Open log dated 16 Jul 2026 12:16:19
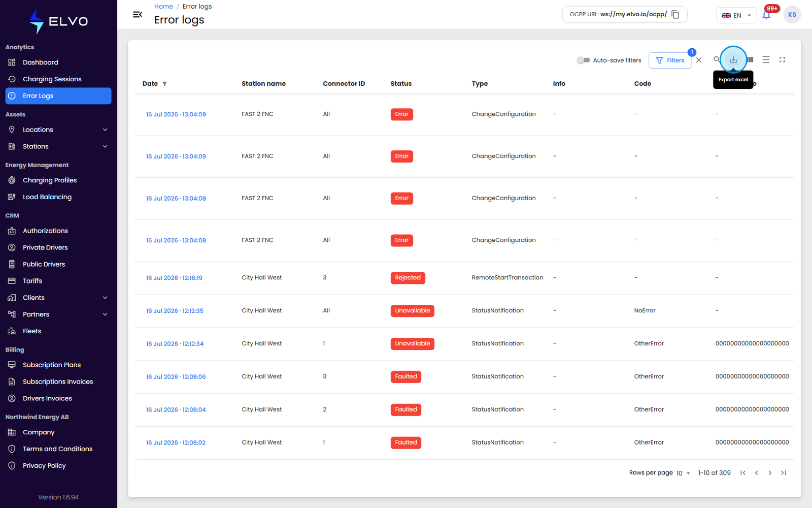 174,278
